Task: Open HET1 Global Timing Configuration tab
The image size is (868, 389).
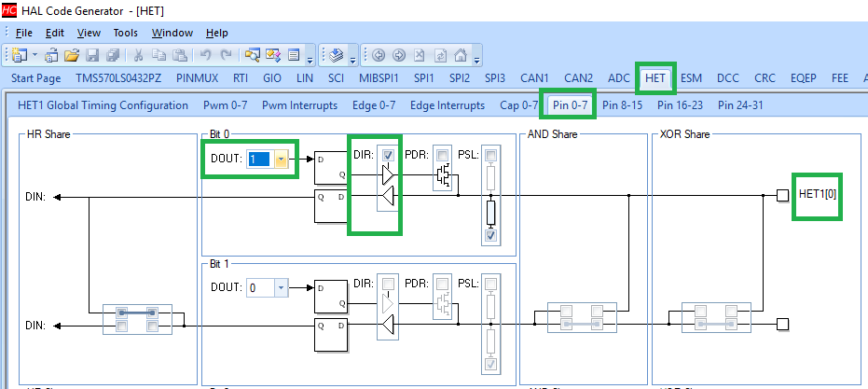Action: (x=103, y=105)
